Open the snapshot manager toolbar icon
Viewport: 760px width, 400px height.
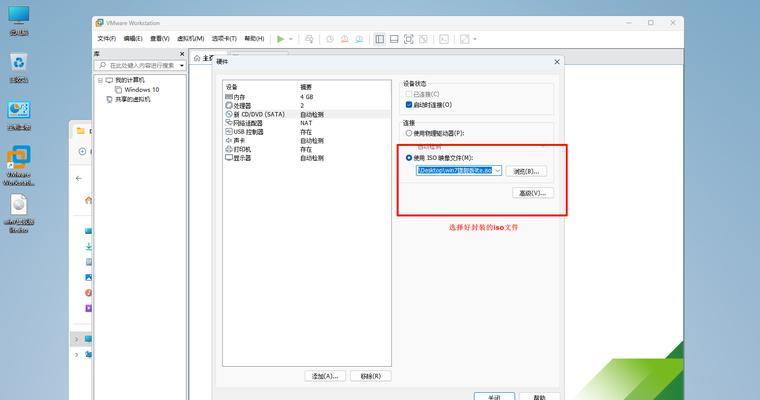point(359,39)
